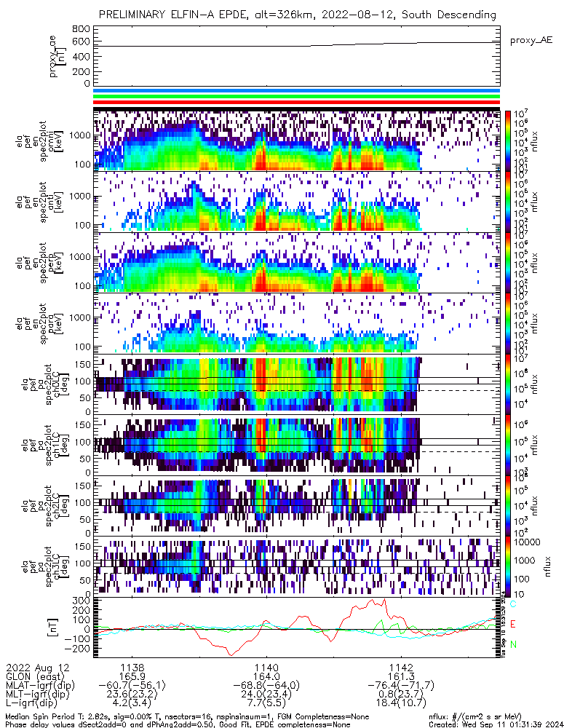The width and height of the screenshot is (564, 728).
Task: Click the L-igrf value '18.4(10.7)'
Action: click(x=400, y=703)
